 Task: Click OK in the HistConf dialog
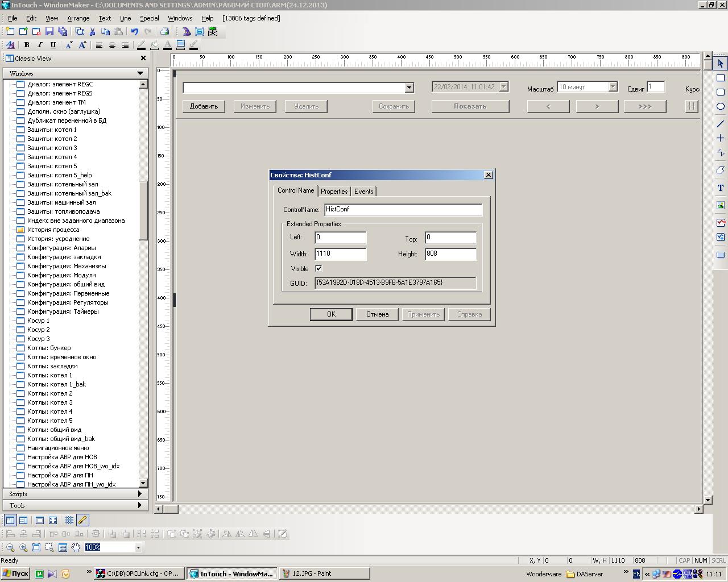coord(330,314)
